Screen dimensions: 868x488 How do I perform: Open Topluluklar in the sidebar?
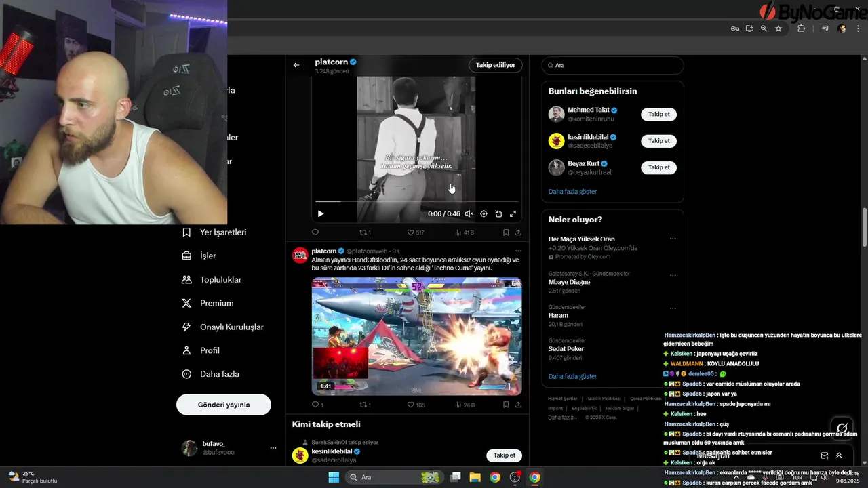(x=212, y=279)
